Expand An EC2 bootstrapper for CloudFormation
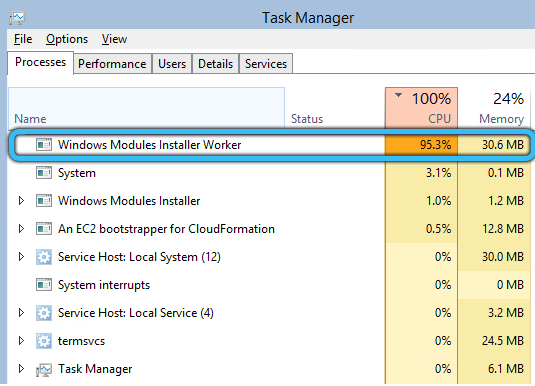The height and width of the screenshot is (386, 535). (21, 229)
